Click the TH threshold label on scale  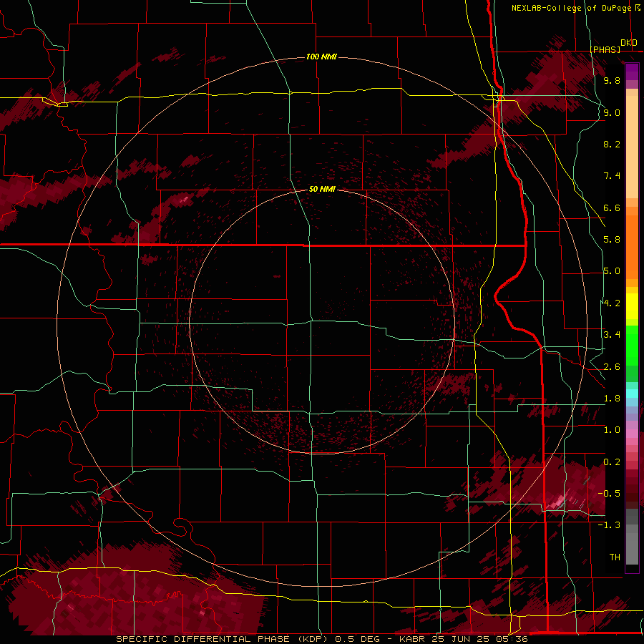[615, 557]
